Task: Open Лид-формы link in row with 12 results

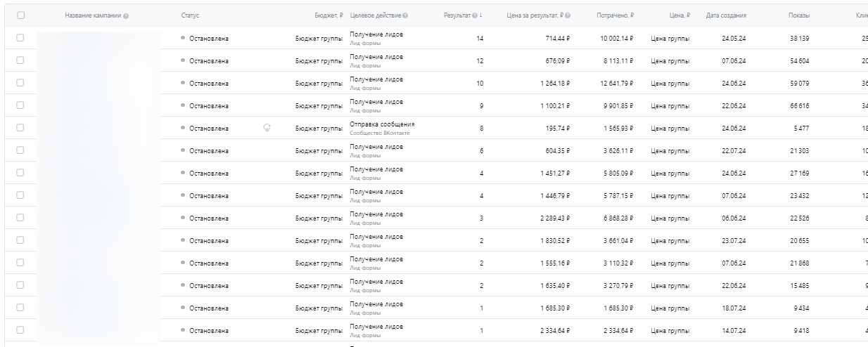Action: [x=364, y=65]
